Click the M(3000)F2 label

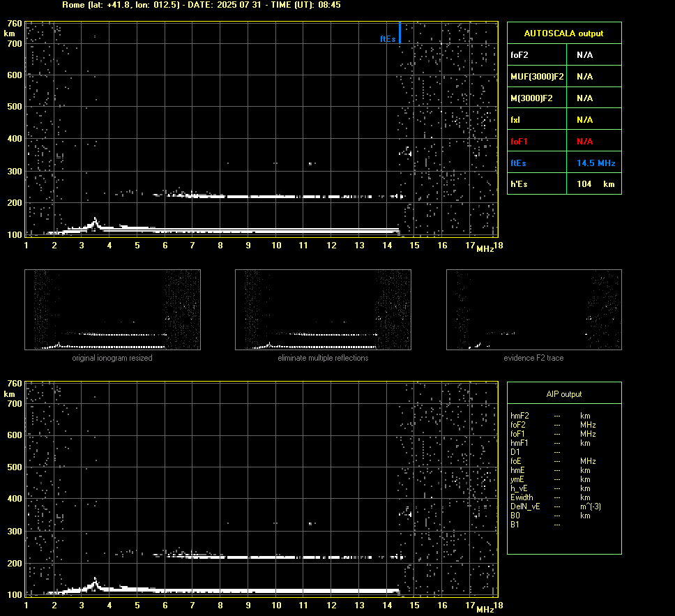coord(531,98)
